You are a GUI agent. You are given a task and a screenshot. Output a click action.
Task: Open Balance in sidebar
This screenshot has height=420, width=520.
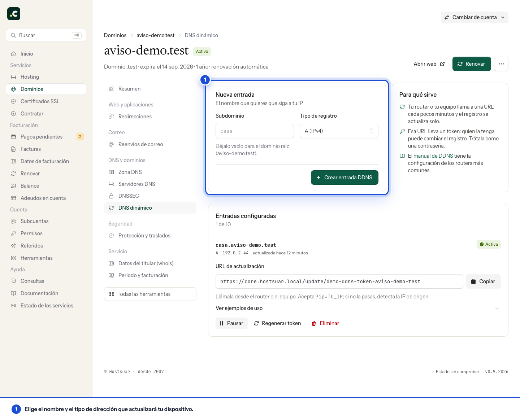(46, 186)
